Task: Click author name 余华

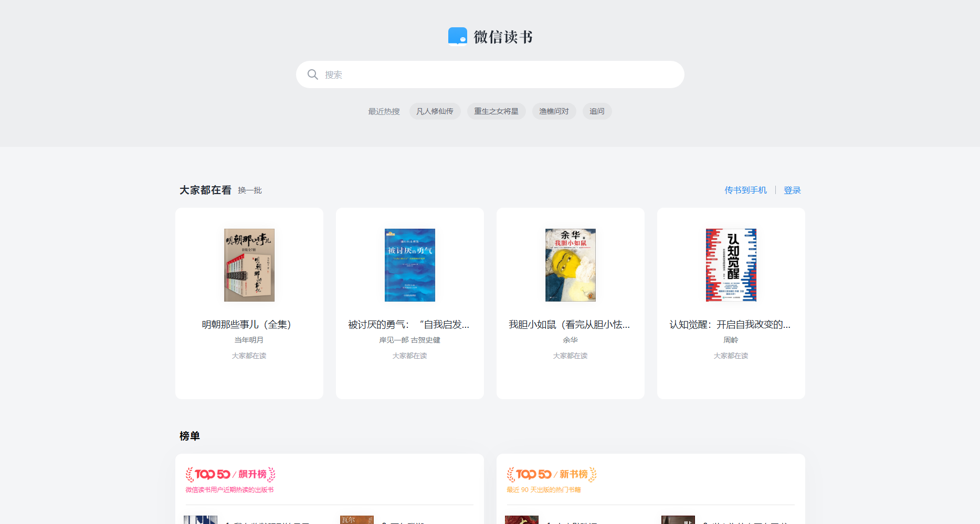Action: click(x=571, y=340)
